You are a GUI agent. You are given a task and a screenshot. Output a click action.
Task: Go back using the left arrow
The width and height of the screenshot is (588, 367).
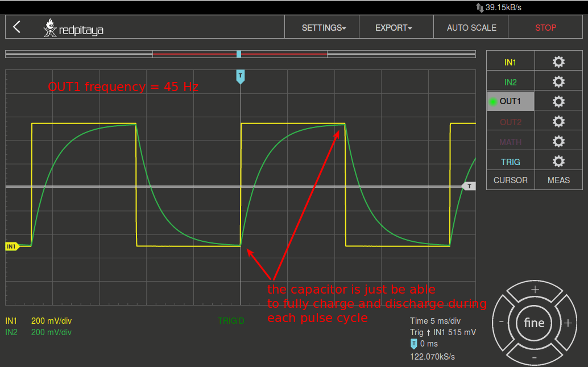point(17,27)
